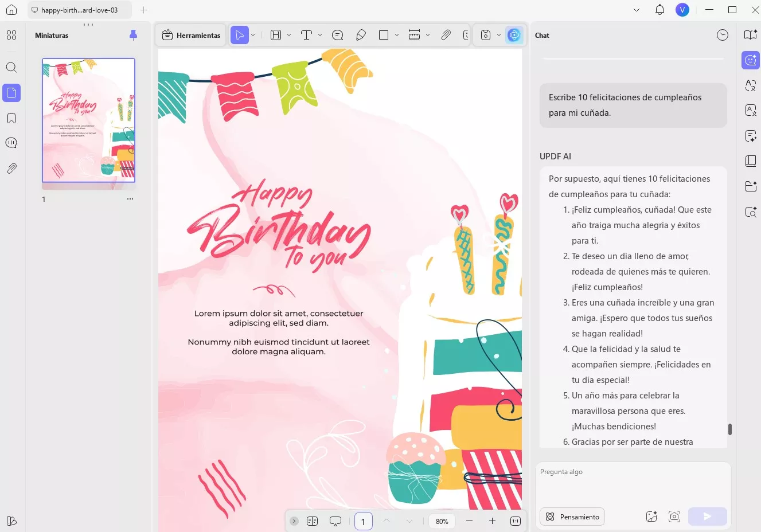Send the chat message
Image resolution: width=761 pixels, height=532 pixels.
(x=708, y=517)
